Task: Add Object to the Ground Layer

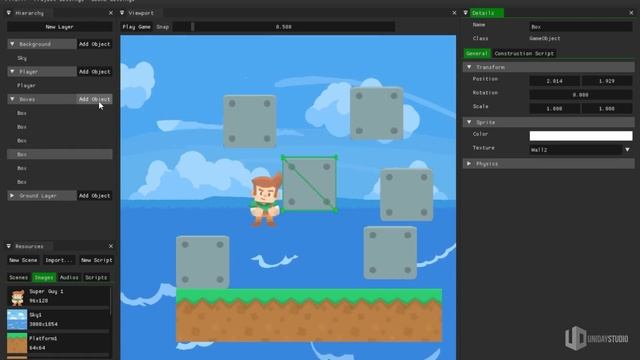Action: [94, 196]
